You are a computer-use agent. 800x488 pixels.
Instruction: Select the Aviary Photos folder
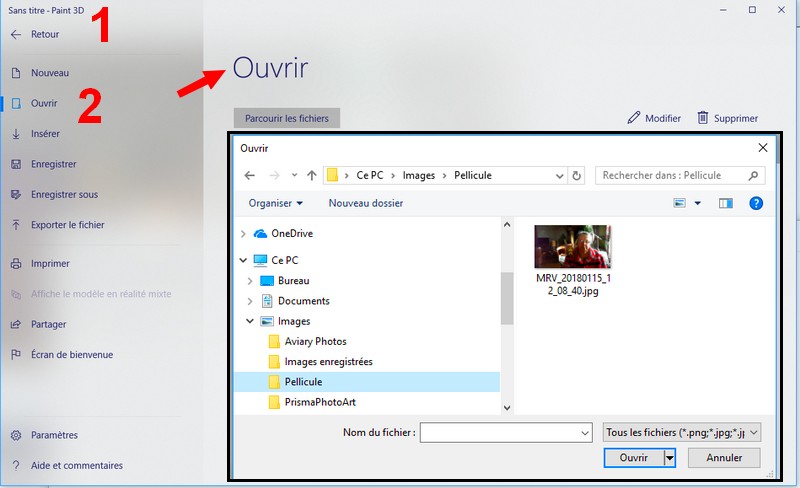pos(315,341)
